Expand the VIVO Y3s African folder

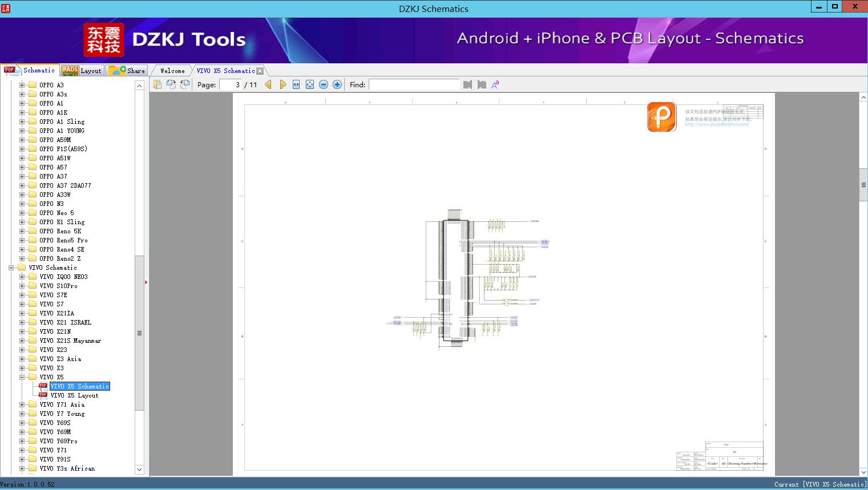click(22, 468)
